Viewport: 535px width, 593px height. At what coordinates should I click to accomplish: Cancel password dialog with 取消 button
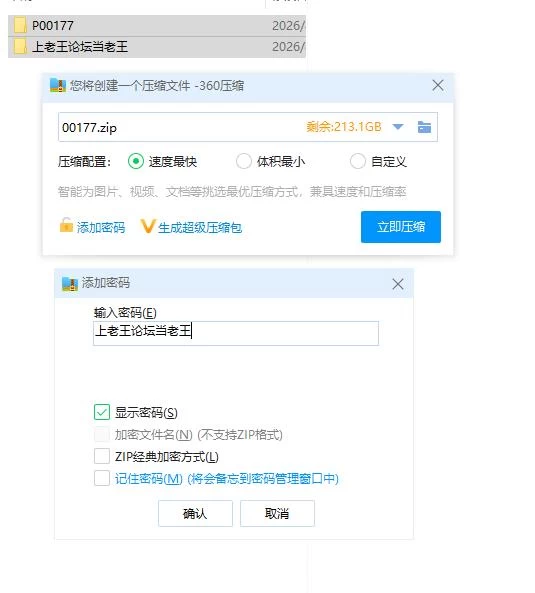[277, 514]
